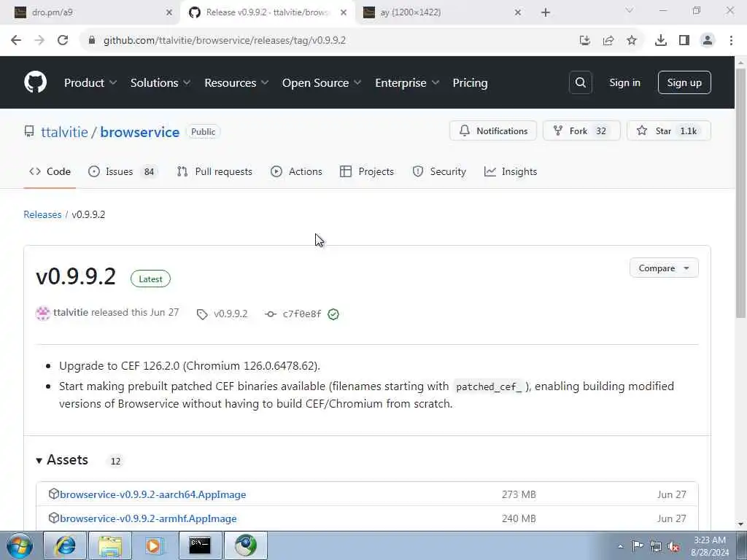Go back with the browser back arrow
Screen dimensions: 747x560
click(x=16, y=40)
